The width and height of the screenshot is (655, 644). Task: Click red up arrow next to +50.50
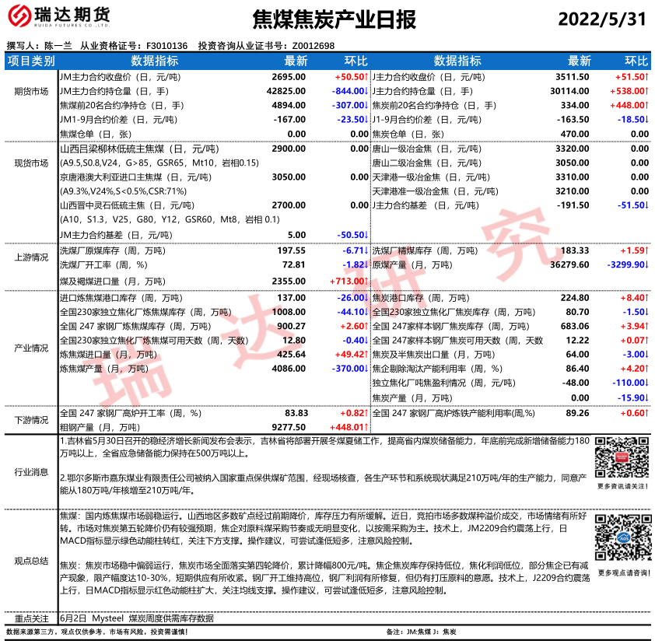coord(366,78)
